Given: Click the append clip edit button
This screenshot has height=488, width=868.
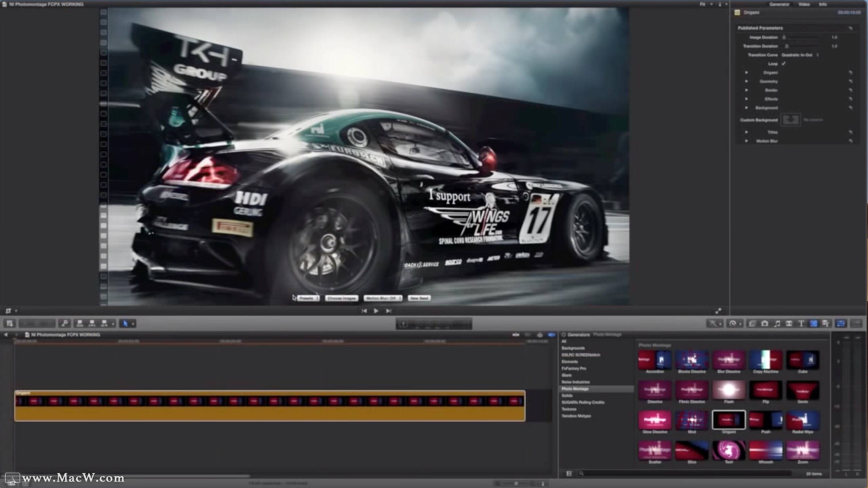Looking at the screenshot, I should pyautogui.click(x=104, y=323).
